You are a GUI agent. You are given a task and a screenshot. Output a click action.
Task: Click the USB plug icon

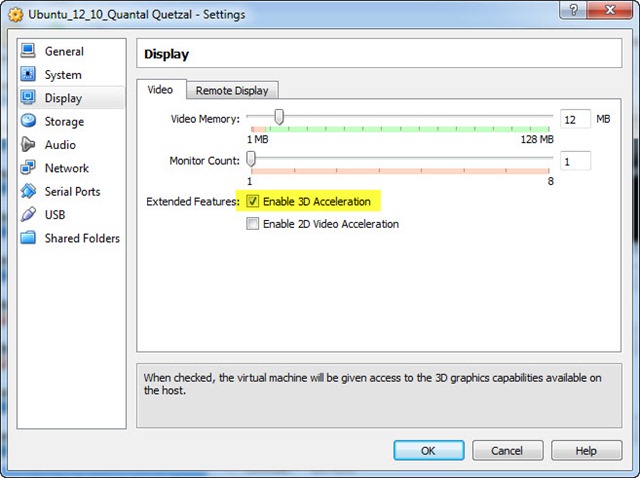tap(28, 214)
